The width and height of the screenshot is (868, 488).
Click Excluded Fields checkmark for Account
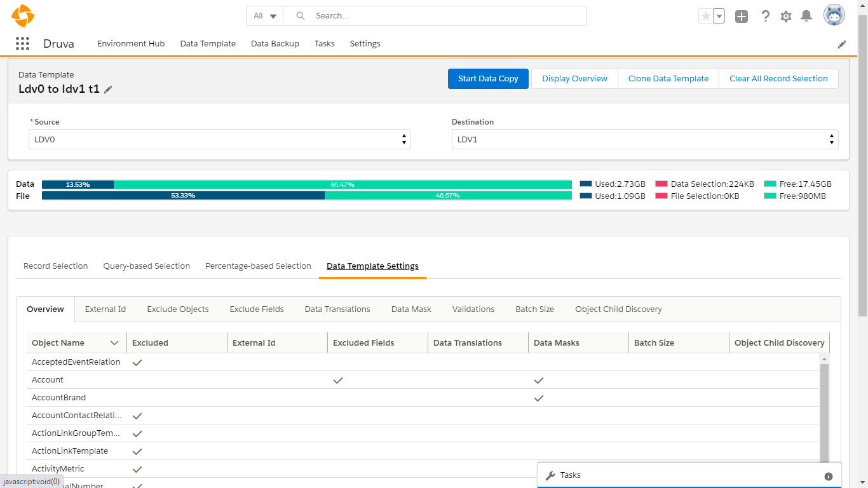coord(338,380)
